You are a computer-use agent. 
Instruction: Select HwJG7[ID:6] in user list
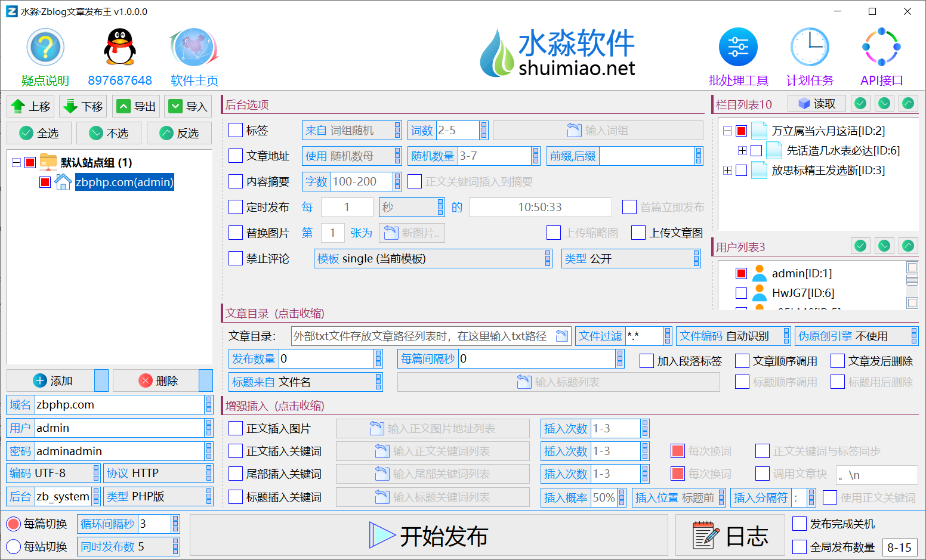click(803, 293)
